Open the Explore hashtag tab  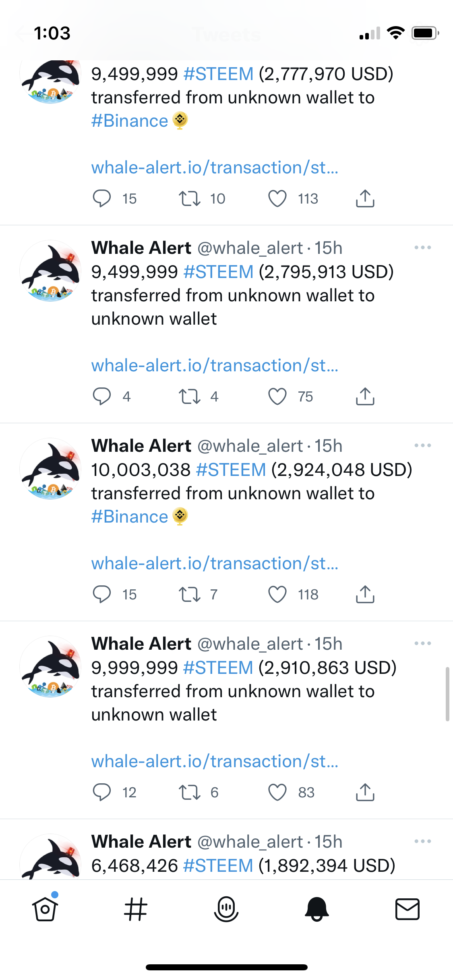tap(136, 909)
